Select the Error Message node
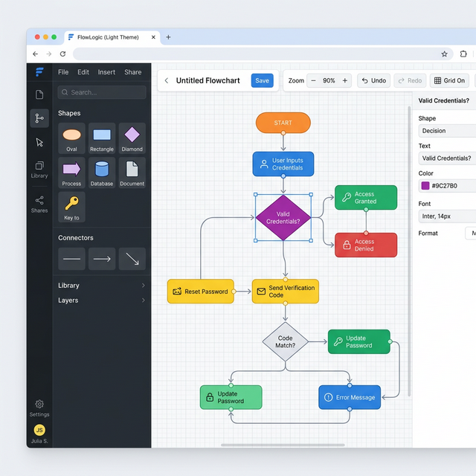 350,397
